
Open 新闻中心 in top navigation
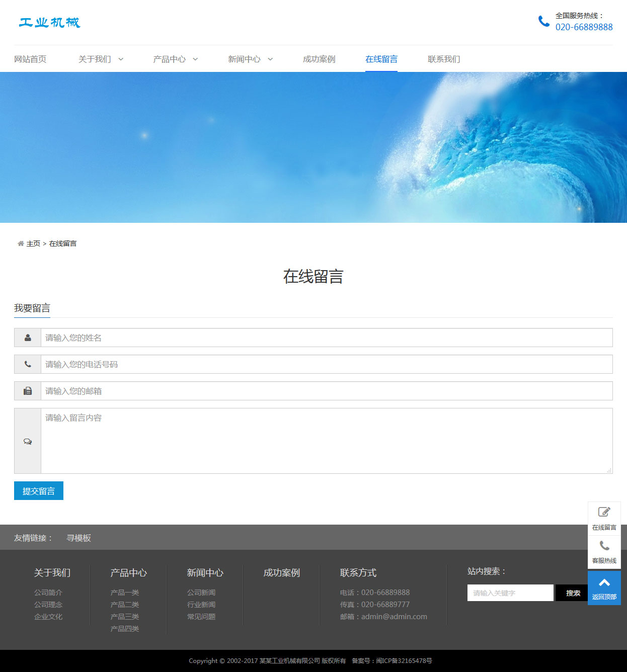[245, 59]
